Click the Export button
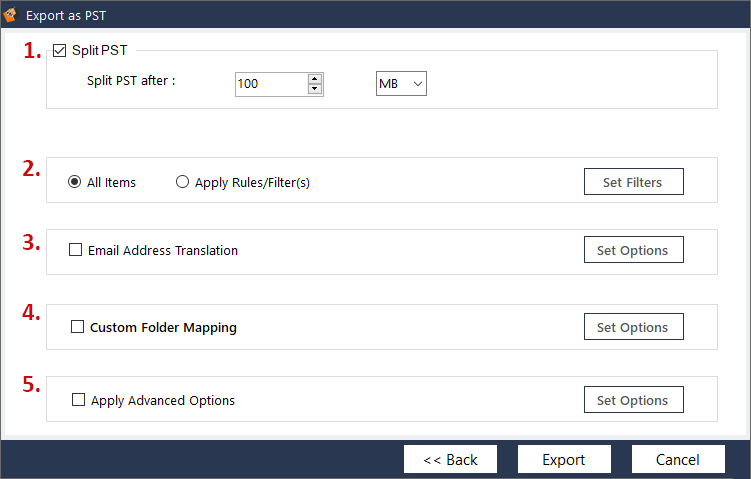 pos(564,460)
